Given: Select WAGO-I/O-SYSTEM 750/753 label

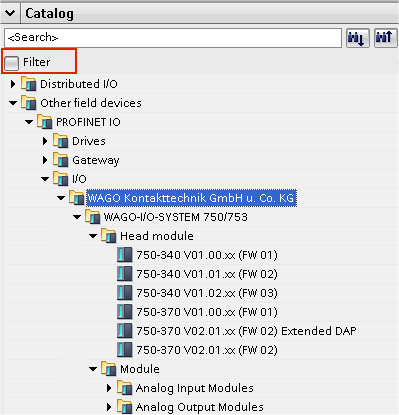Looking at the screenshot, I should pos(176,217).
